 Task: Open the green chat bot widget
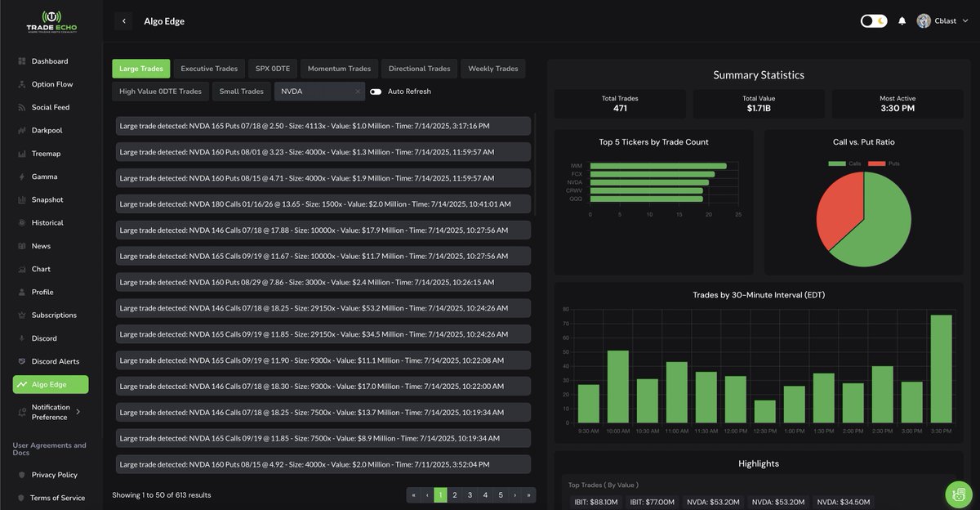point(959,494)
